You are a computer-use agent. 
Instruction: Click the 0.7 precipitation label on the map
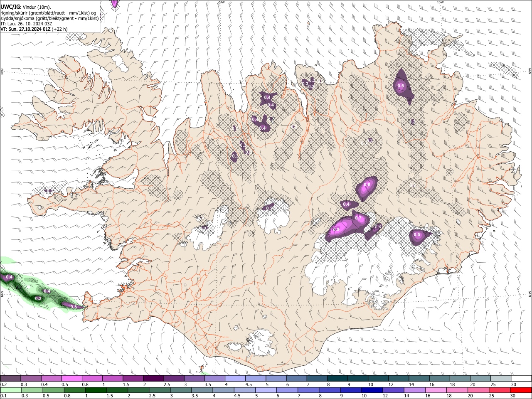359,218
